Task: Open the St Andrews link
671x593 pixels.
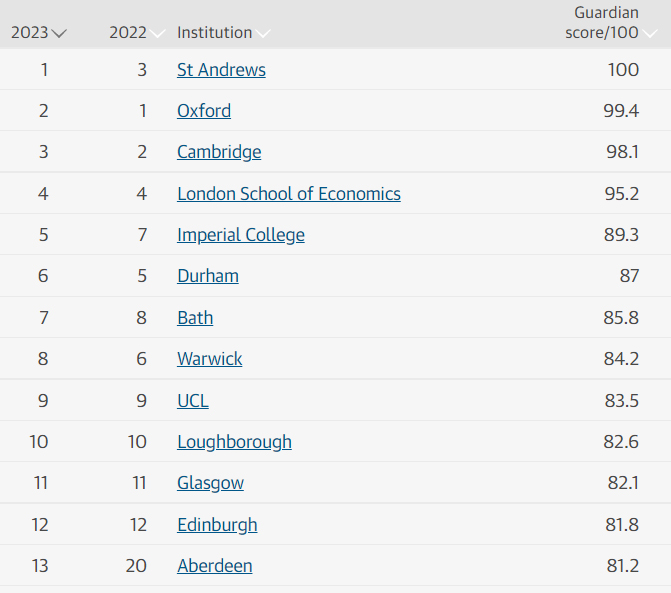Action: click(x=221, y=70)
